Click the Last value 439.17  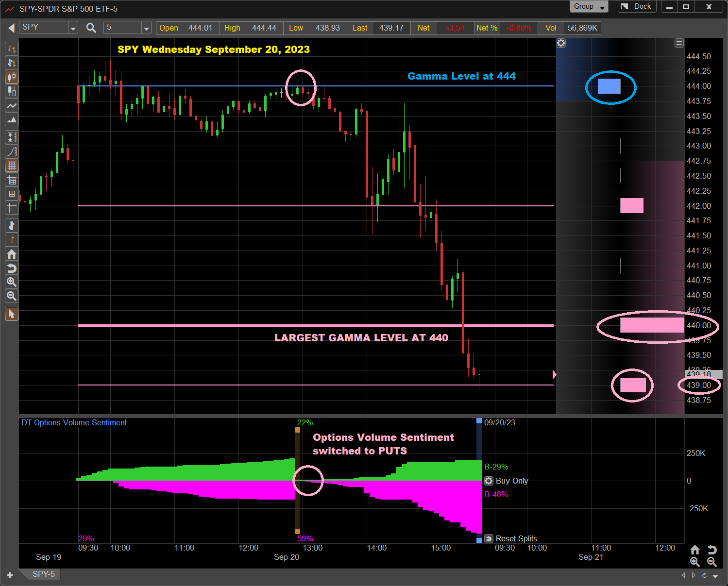(x=391, y=28)
